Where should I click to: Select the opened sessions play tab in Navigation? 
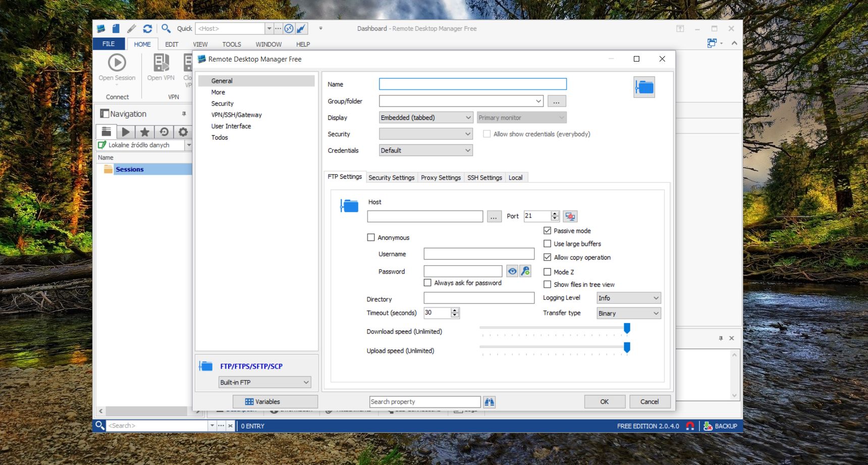(x=126, y=132)
